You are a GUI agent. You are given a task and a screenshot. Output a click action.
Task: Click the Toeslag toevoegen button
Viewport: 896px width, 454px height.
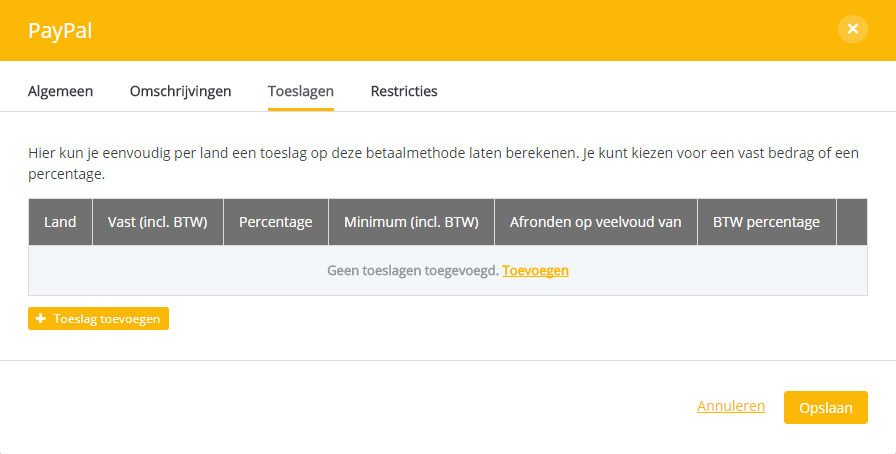pyautogui.click(x=98, y=318)
